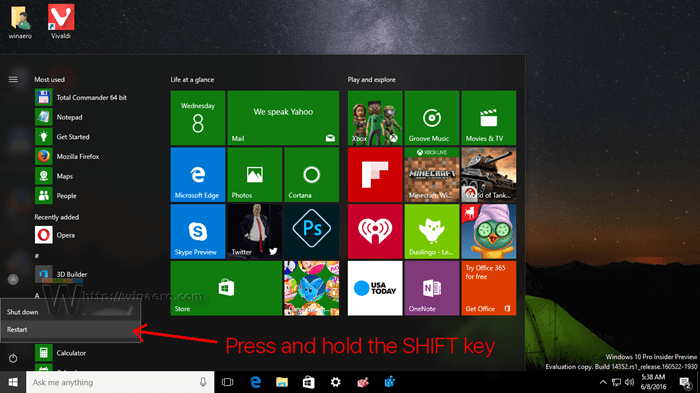This screenshot has height=393, width=700.
Task: Open the USA Today tile
Action: tap(375, 288)
